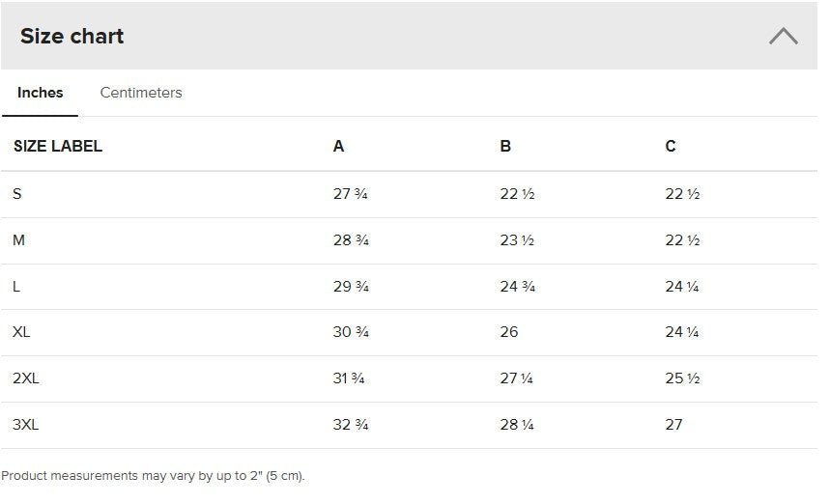This screenshot has width=830, height=504.
Task: Select the Inches tab
Action: (x=41, y=93)
